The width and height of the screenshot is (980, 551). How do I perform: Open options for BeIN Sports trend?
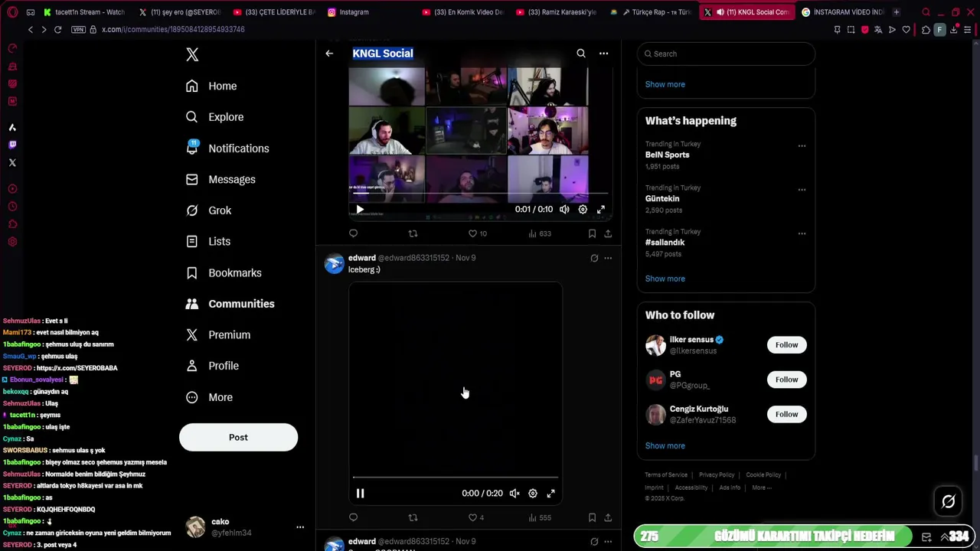coord(802,145)
